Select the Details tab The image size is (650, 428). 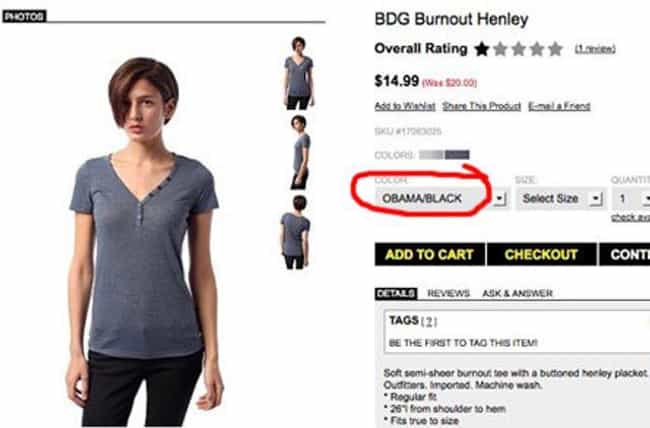(x=396, y=293)
